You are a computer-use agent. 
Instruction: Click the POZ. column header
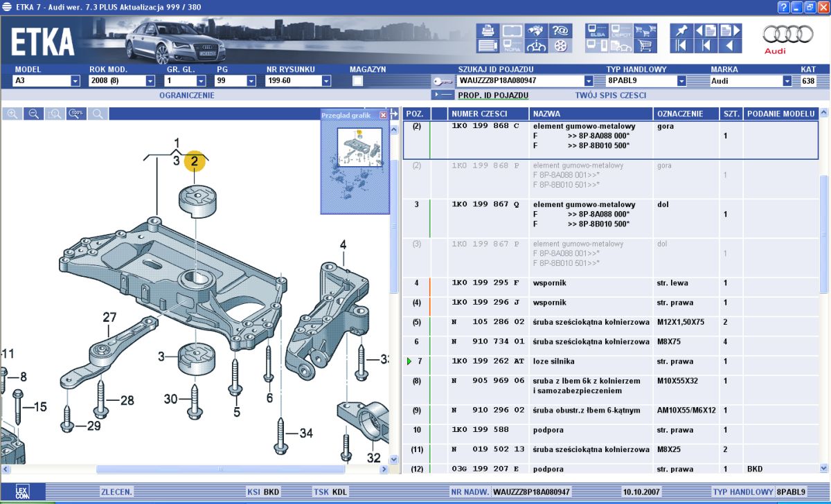(416, 114)
